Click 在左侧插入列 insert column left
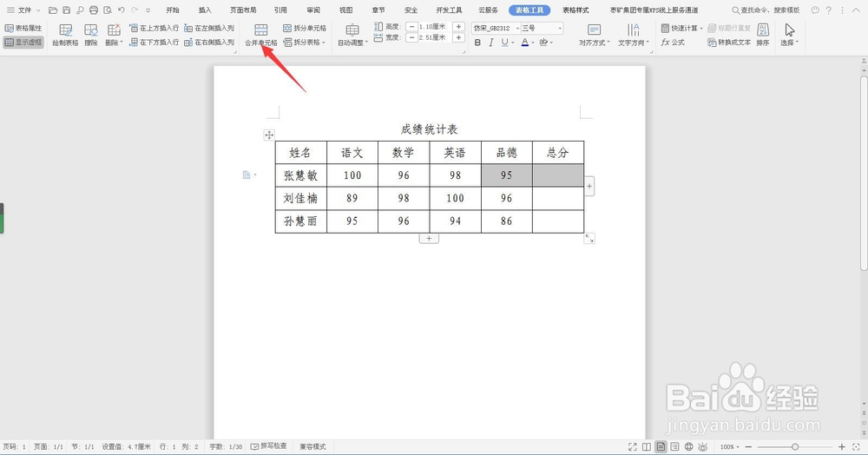The image size is (868, 455). [209, 28]
